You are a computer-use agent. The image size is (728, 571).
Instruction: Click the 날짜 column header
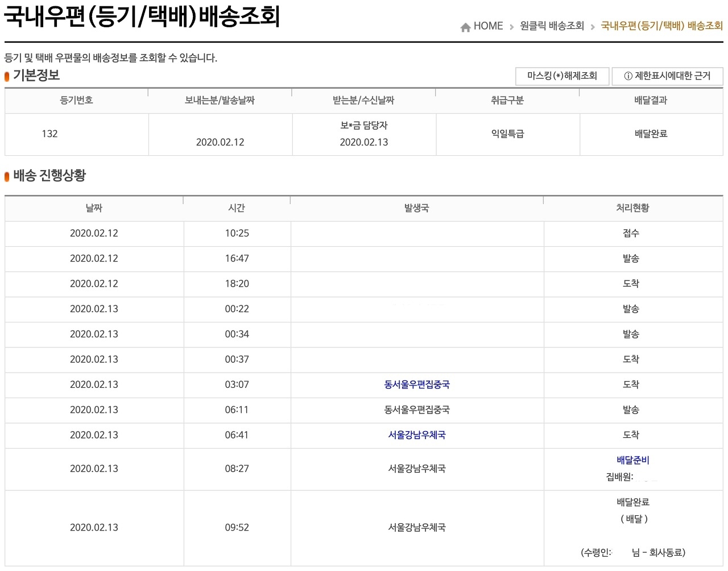tap(94, 208)
